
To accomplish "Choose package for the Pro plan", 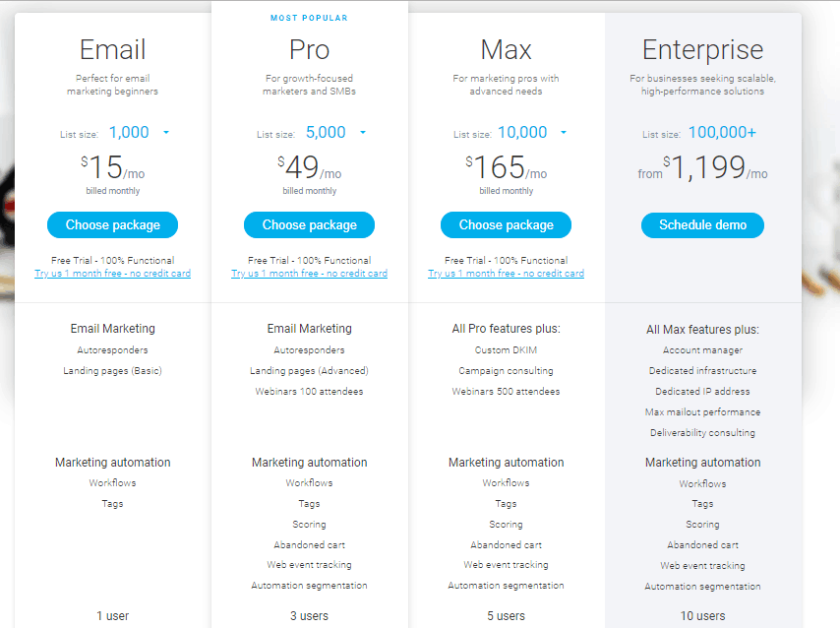I will [x=309, y=225].
